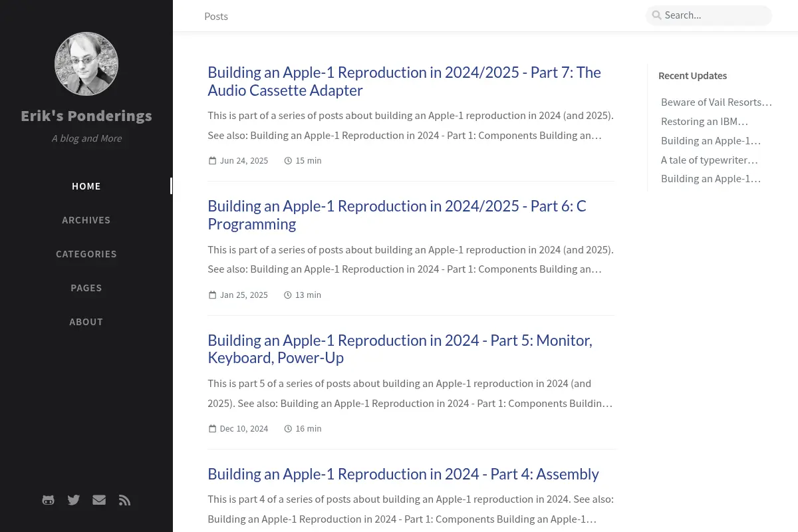Open the GitHub profile icon in sidebar
The height and width of the screenshot is (532, 798).
coord(48,500)
